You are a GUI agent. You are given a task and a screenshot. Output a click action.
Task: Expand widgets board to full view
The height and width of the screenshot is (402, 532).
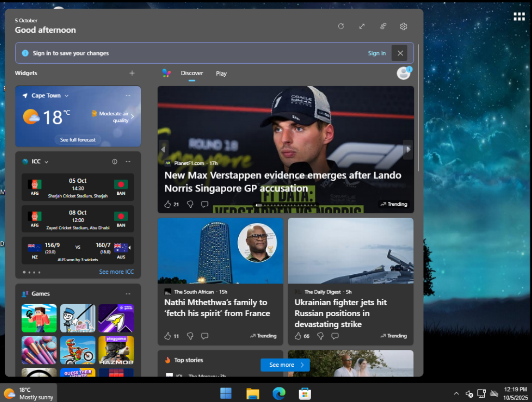pyautogui.click(x=362, y=26)
